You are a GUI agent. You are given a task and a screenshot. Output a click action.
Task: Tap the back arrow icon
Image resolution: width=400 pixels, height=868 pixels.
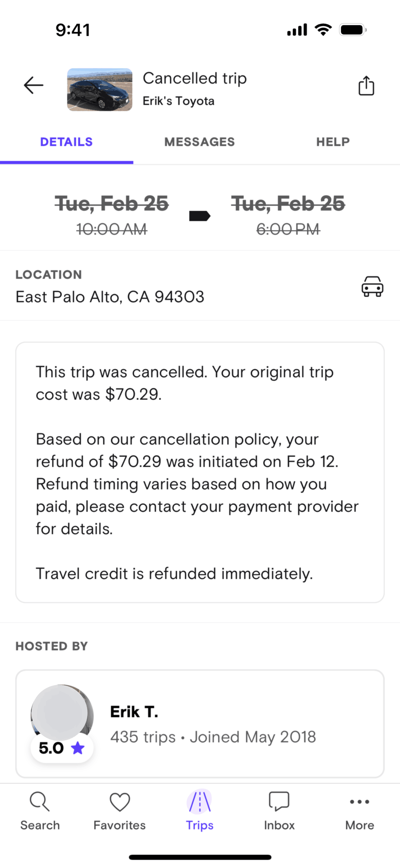tap(33, 85)
